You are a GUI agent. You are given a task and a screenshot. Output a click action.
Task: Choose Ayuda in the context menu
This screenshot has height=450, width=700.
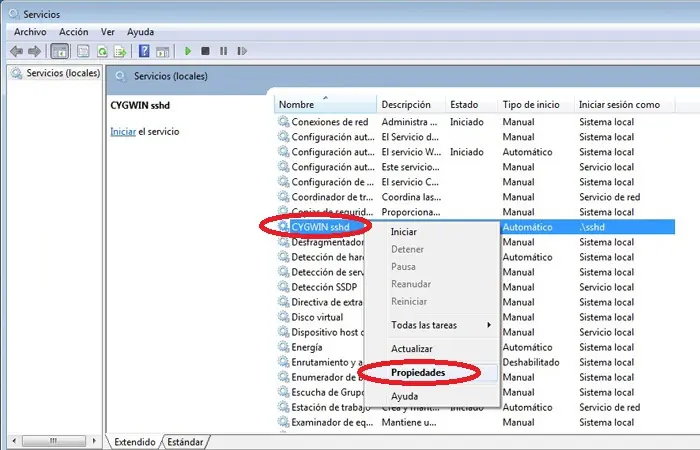pos(404,396)
